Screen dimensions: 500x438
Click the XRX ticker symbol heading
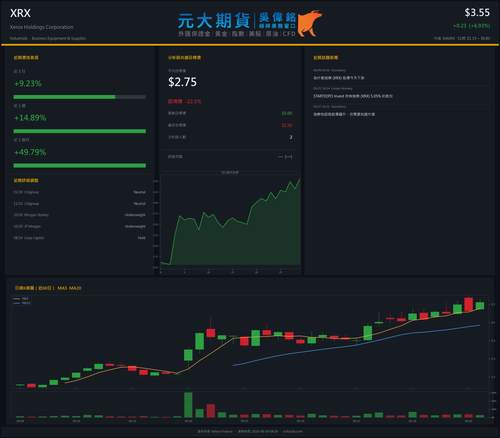20,13
